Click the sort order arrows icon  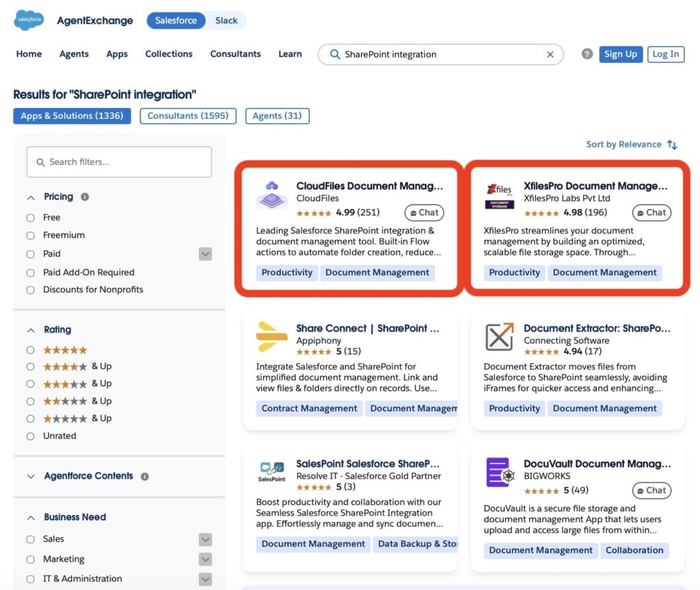672,145
